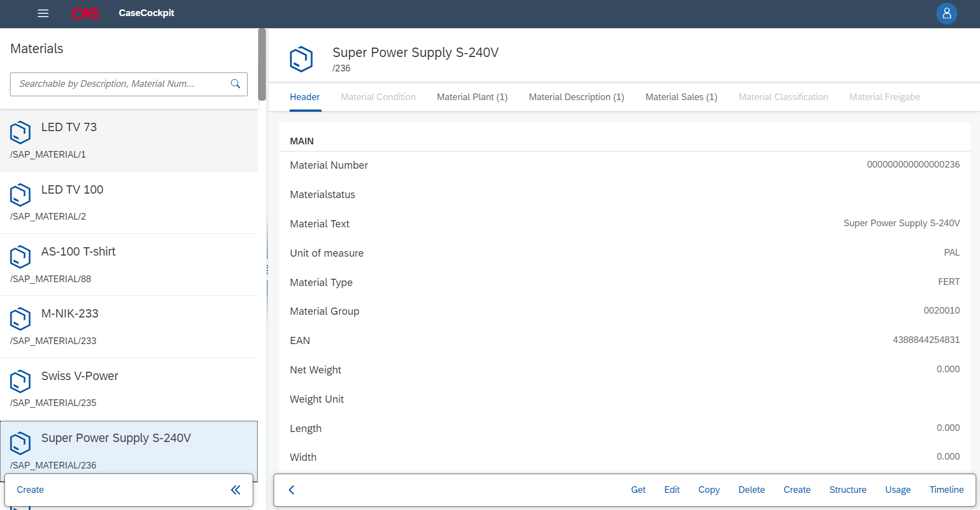Open the user profile avatar

pyautogui.click(x=947, y=13)
